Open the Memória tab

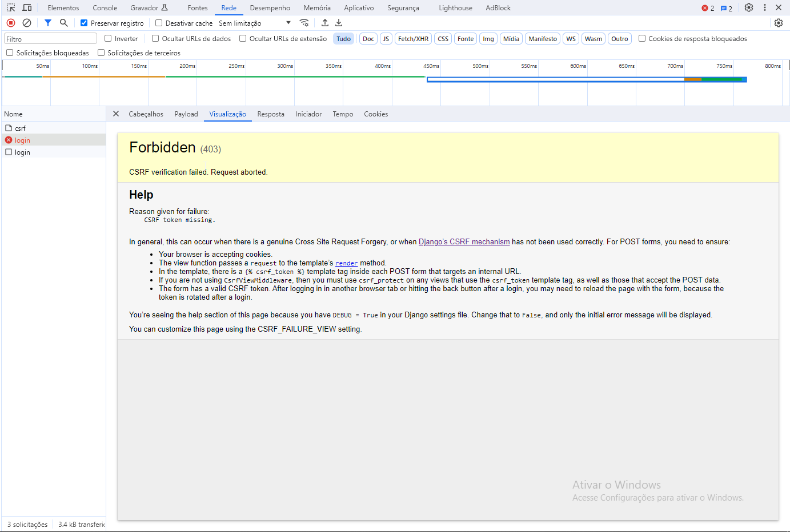coord(317,8)
